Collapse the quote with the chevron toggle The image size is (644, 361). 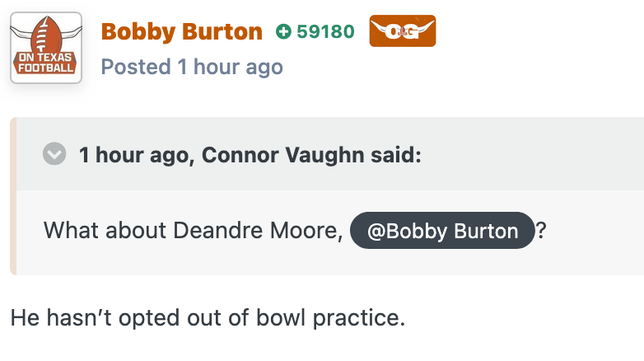click(54, 154)
